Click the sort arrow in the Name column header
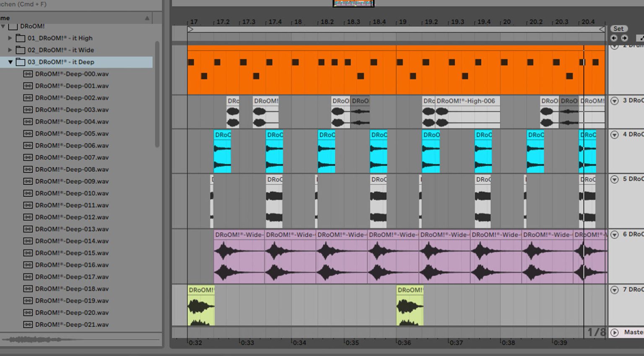Viewport: 644px width, 356px height. click(x=147, y=18)
